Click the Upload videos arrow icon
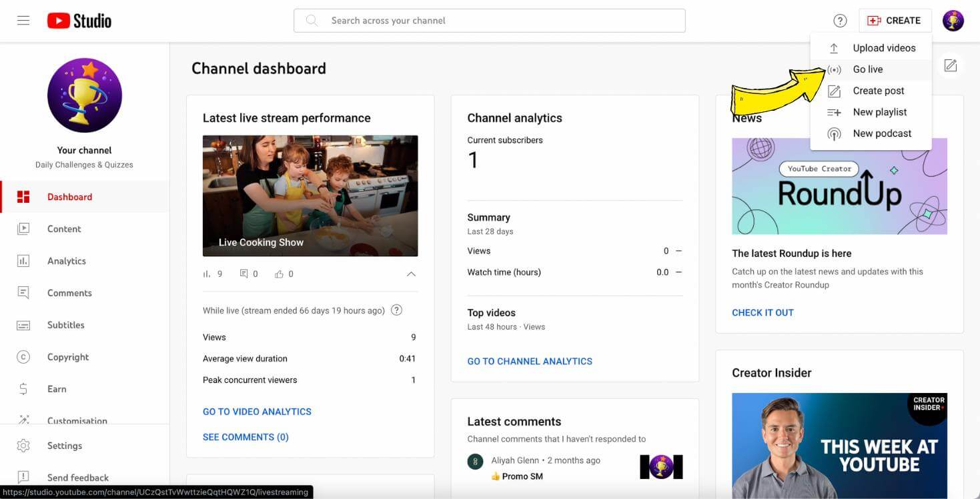 point(834,48)
